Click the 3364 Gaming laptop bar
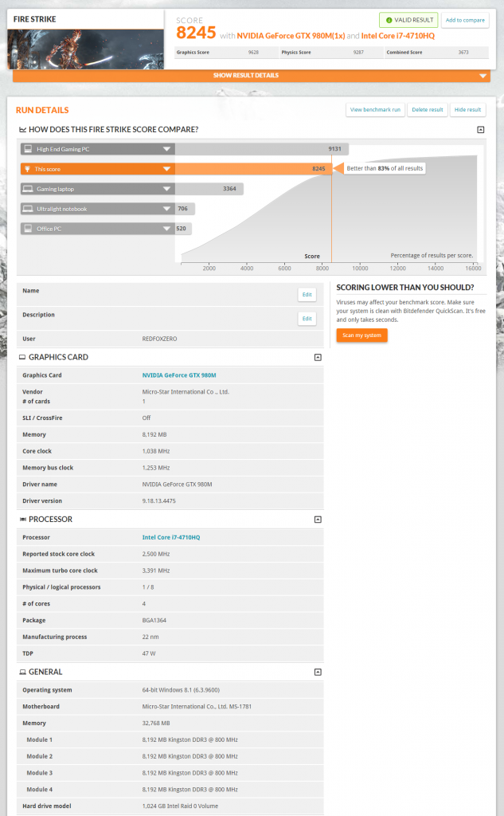 (x=209, y=189)
